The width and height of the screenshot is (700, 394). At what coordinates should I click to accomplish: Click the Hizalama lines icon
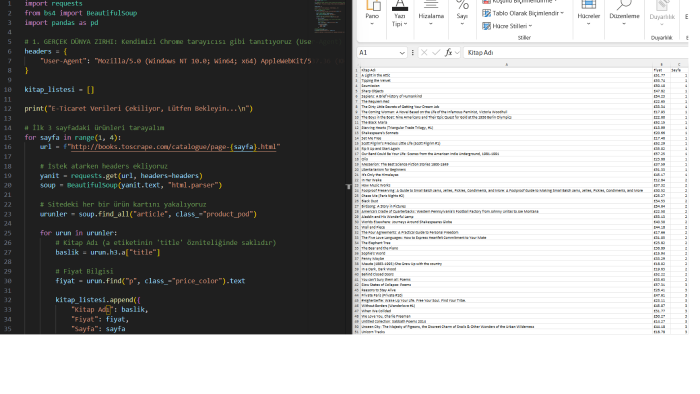[431, 5]
